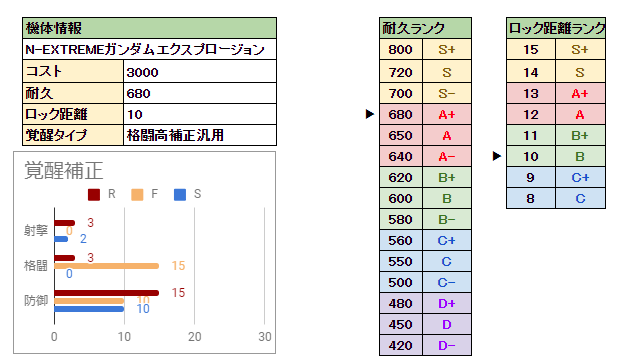Click the 600 durability cell
Viewport: 629px width, 364px height.
pos(401,198)
